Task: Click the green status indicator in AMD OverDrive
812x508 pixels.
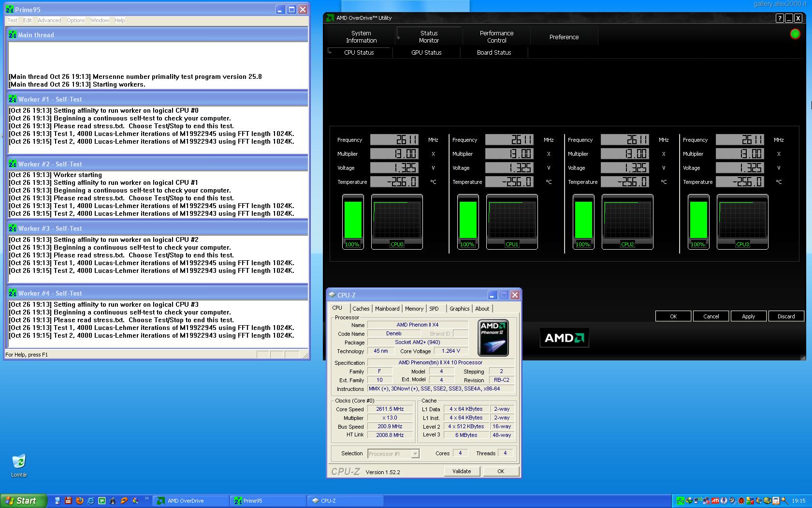Action: [x=795, y=34]
